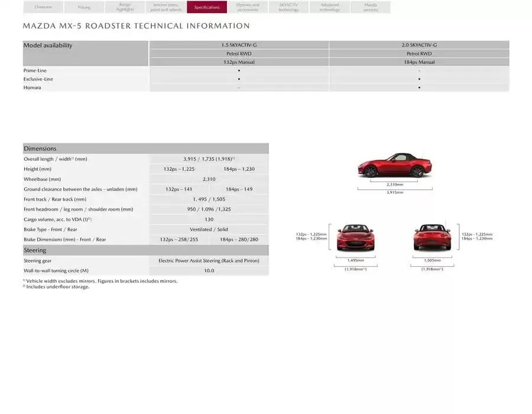Open the Overview tab
Screen dimensions: 532x414
click(x=43, y=7)
